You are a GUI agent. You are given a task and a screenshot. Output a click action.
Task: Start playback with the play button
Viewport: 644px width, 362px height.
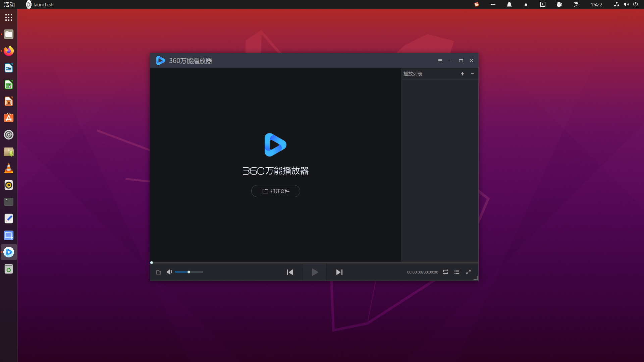pyautogui.click(x=315, y=272)
